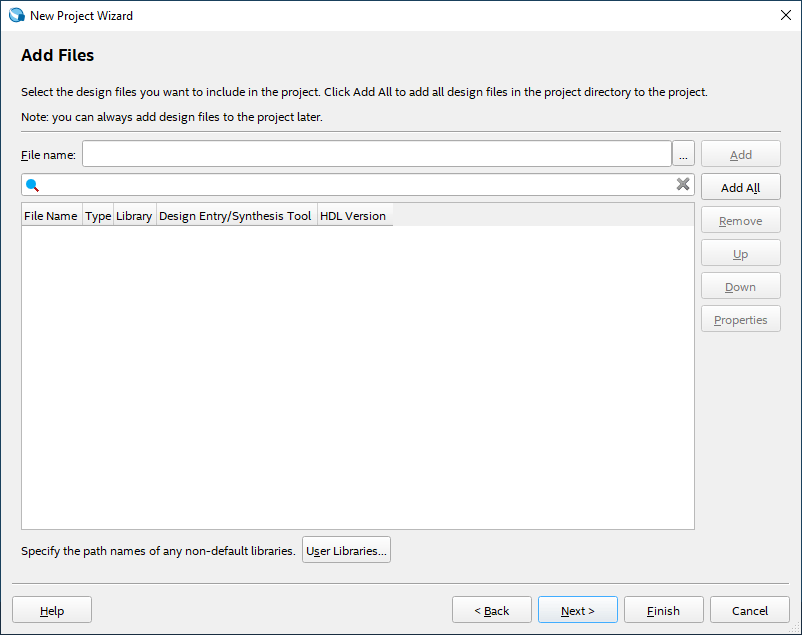Click the Add button
This screenshot has height=635, width=802.
coord(740,155)
